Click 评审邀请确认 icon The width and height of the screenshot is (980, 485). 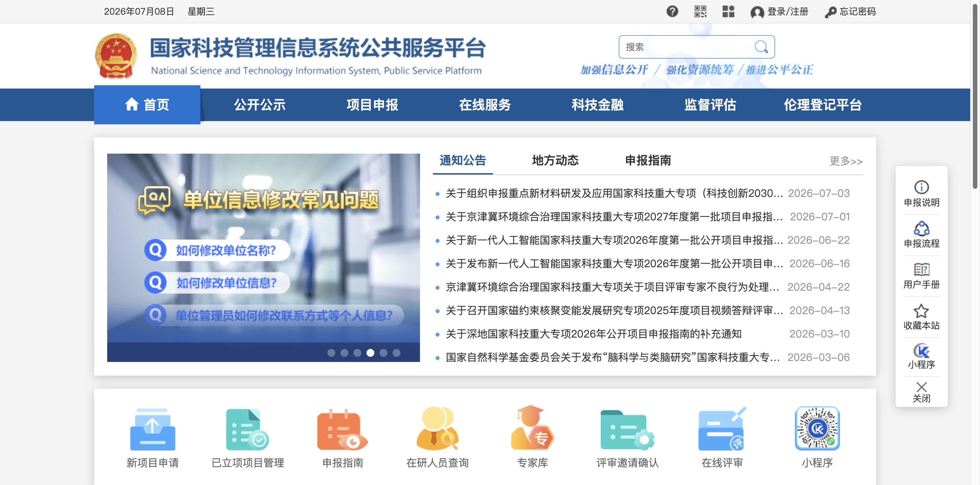tap(627, 430)
